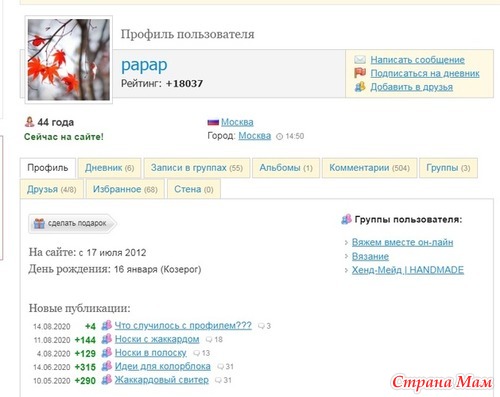Open the Дневник tab
The height and width of the screenshot is (397, 500).
click(x=110, y=168)
